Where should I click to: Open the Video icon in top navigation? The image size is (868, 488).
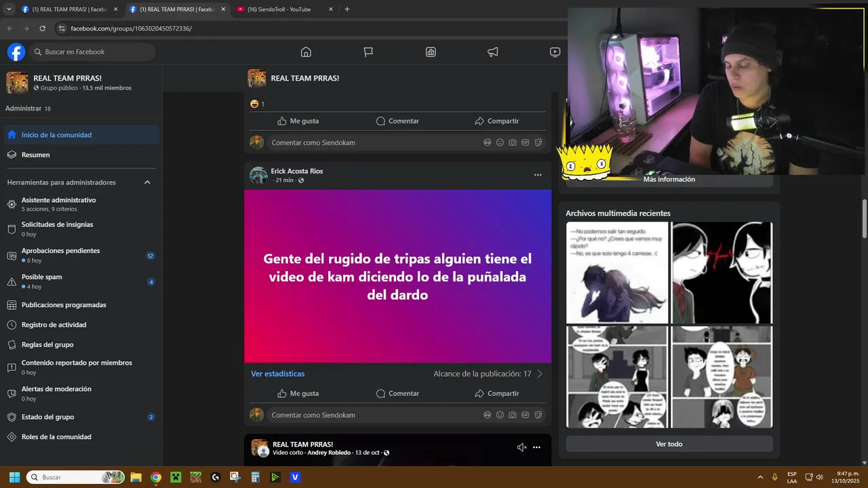point(555,52)
